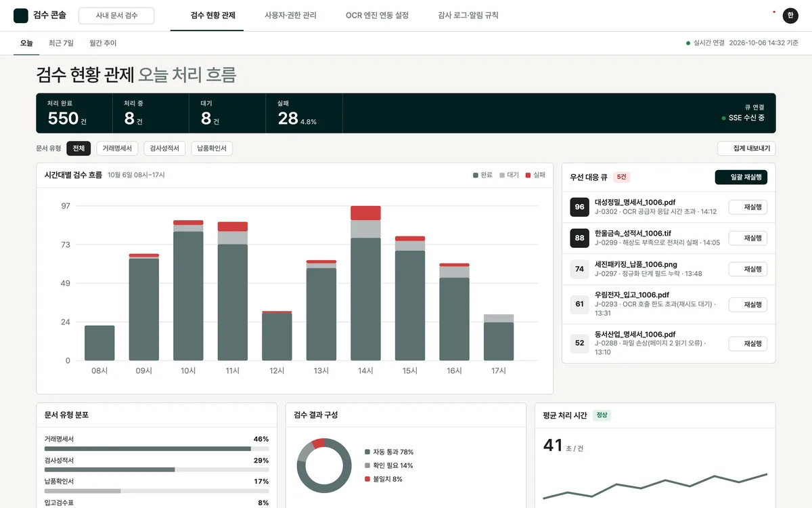Toggle 대기 series in chart legend

pyautogui.click(x=510, y=175)
